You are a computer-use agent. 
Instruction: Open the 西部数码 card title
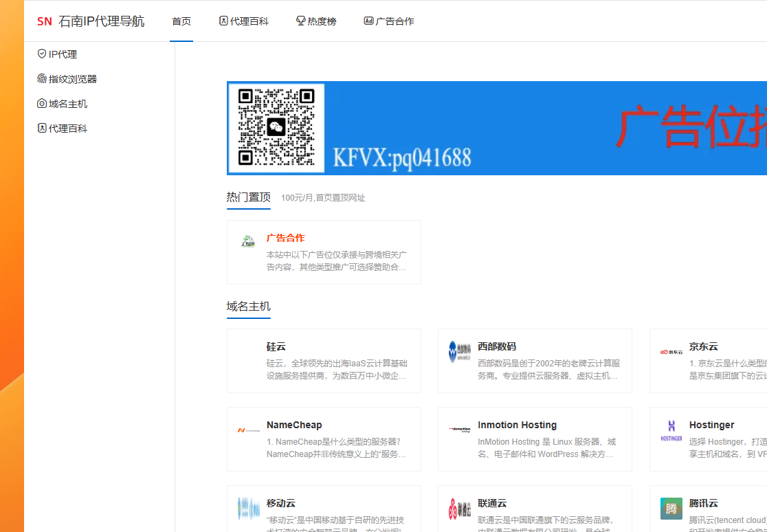[497, 346]
